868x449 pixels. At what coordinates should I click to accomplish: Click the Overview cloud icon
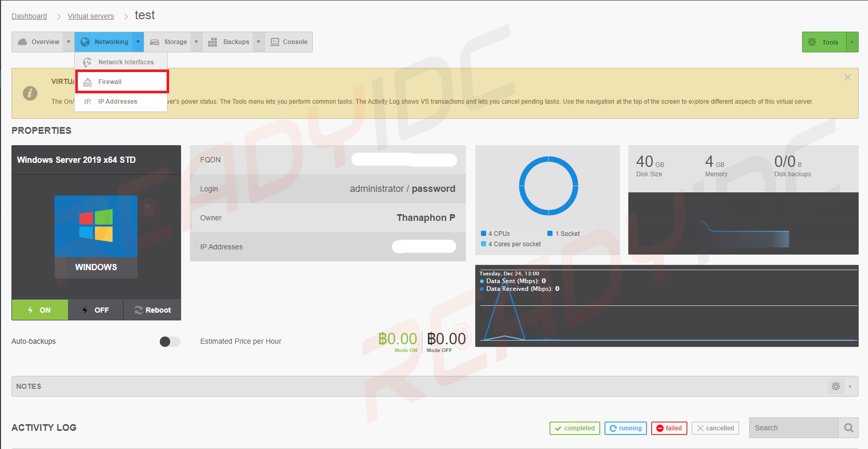click(22, 42)
